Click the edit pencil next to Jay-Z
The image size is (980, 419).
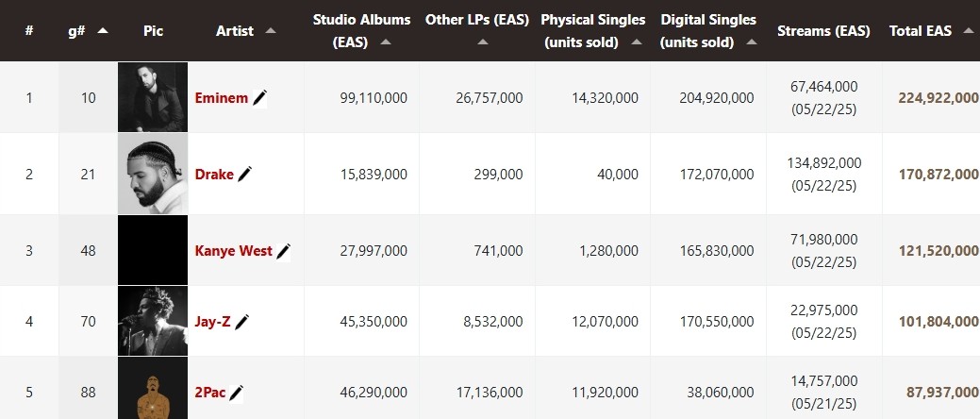point(241,322)
